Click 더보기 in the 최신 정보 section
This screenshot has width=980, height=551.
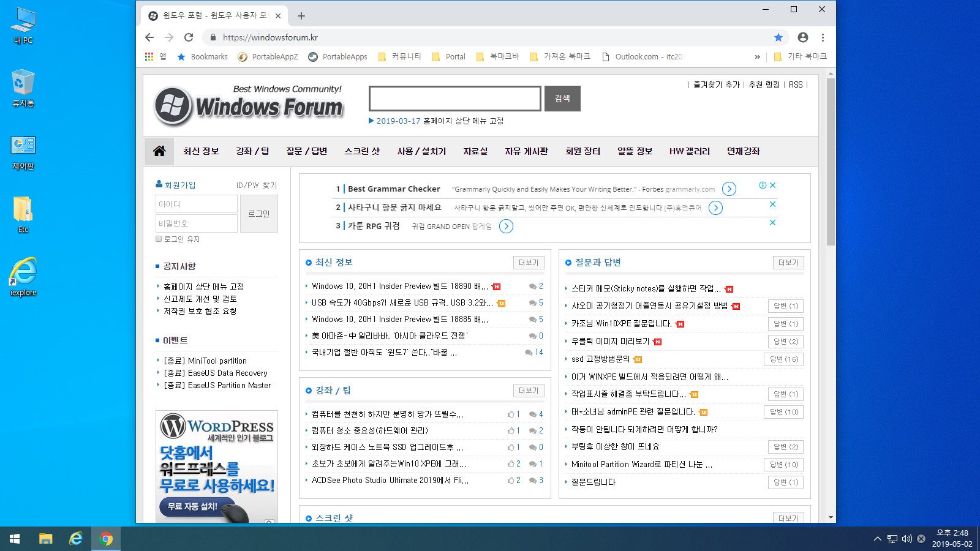529,263
